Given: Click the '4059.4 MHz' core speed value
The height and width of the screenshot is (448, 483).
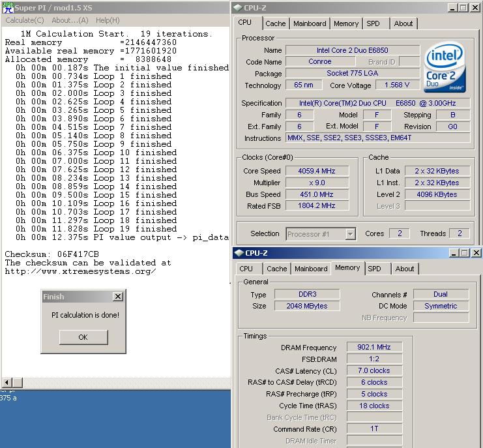Looking at the screenshot, I should coord(317,171).
